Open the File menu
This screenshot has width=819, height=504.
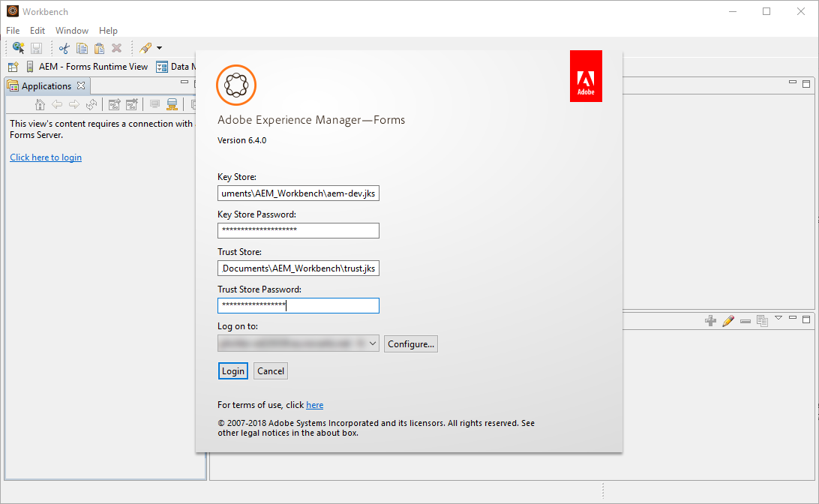13,30
